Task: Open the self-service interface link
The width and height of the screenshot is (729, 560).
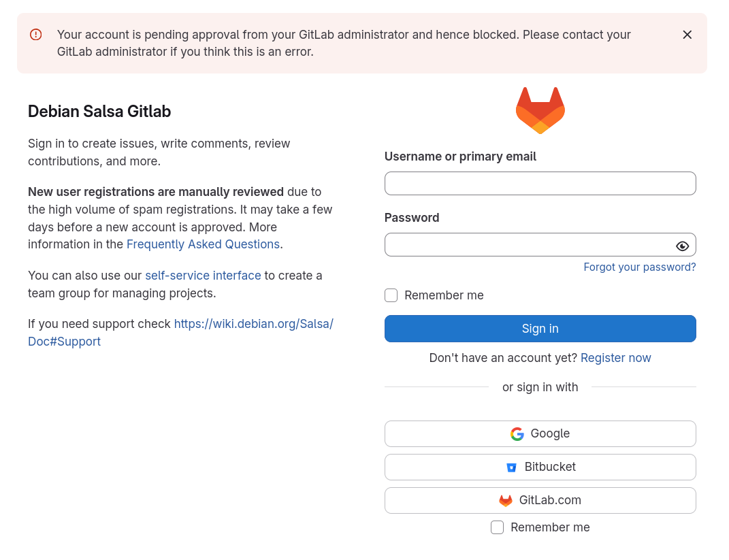Action: [203, 276]
